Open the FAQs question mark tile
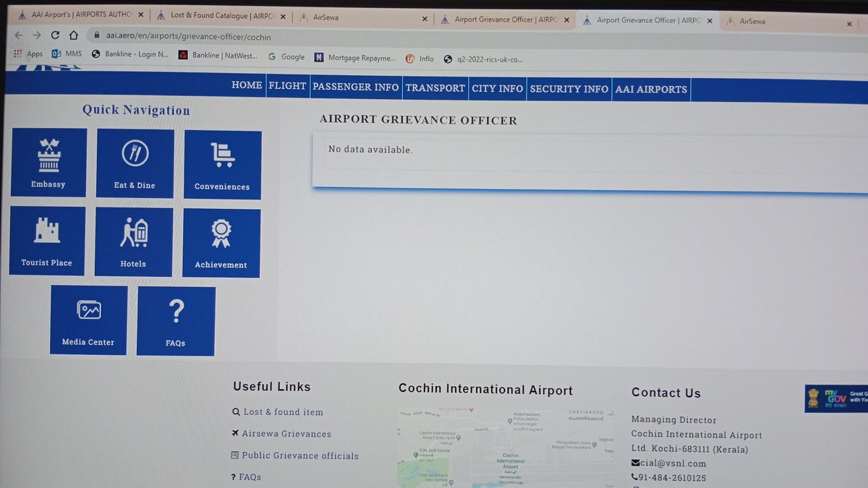 pyautogui.click(x=176, y=321)
